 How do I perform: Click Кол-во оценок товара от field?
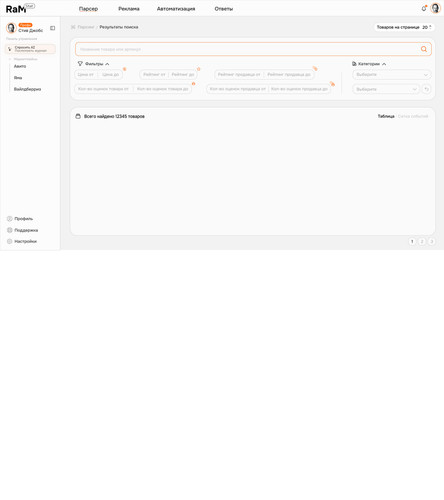[x=103, y=89]
